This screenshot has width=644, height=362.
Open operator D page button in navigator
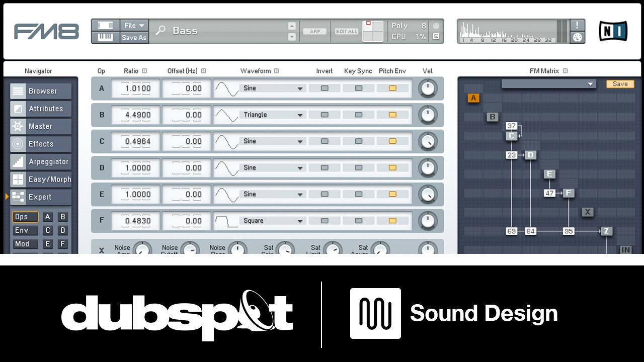point(63,231)
